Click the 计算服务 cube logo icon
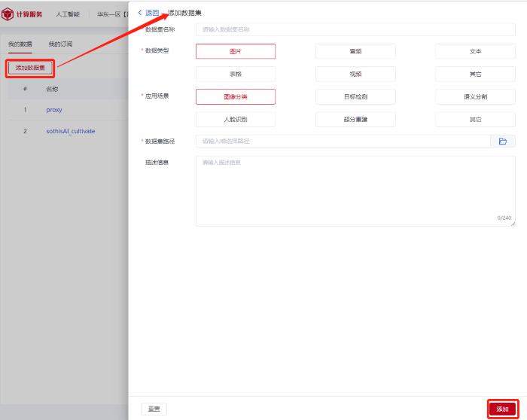Screen dimensions: 527x420 pyautogui.click(x=8, y=14)
